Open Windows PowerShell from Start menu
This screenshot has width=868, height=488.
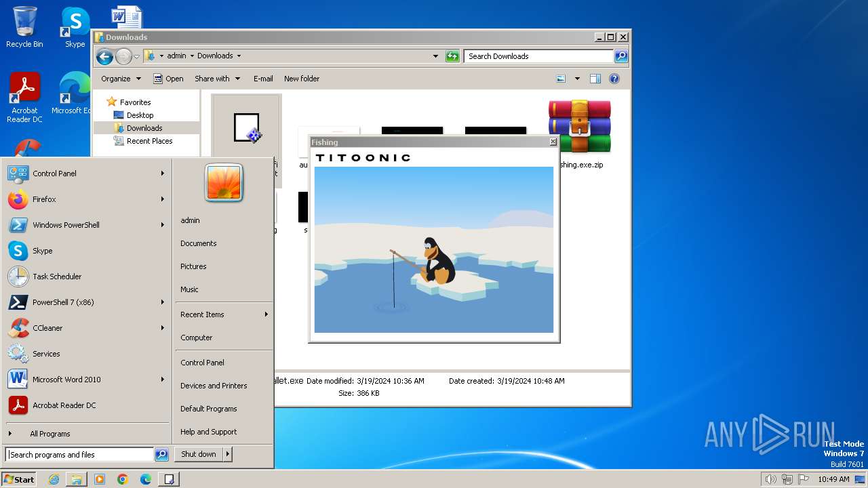86,225
